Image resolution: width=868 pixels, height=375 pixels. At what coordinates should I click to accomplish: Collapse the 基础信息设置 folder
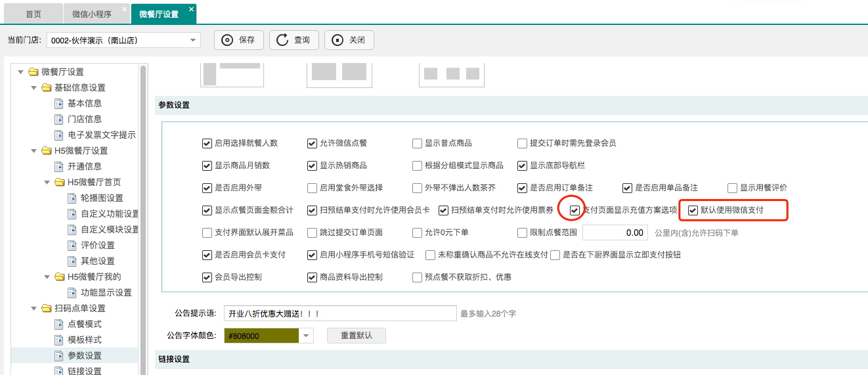point(34,87)
